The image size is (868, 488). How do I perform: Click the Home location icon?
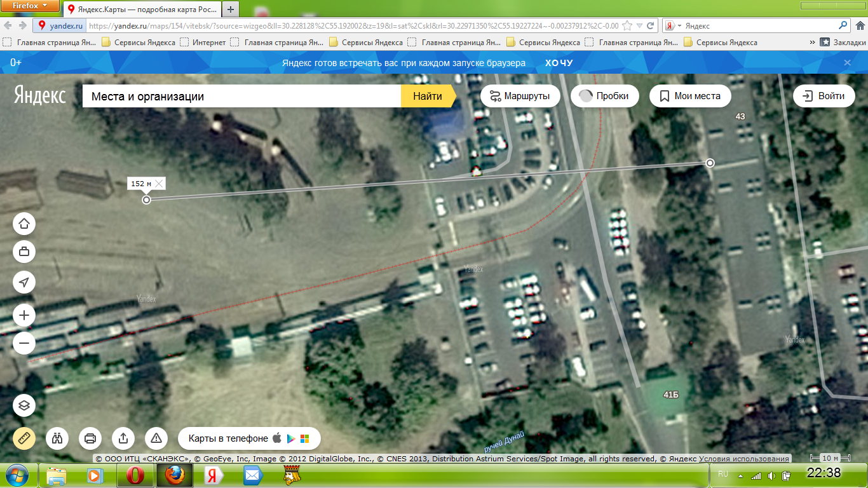click(x=24, y=224)
